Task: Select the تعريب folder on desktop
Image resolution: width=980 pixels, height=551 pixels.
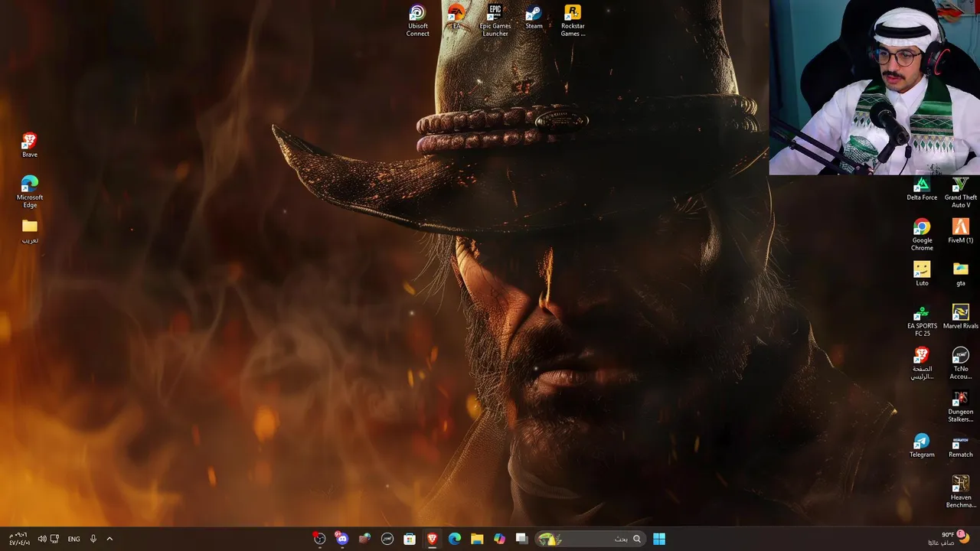Action: [29, 231]
